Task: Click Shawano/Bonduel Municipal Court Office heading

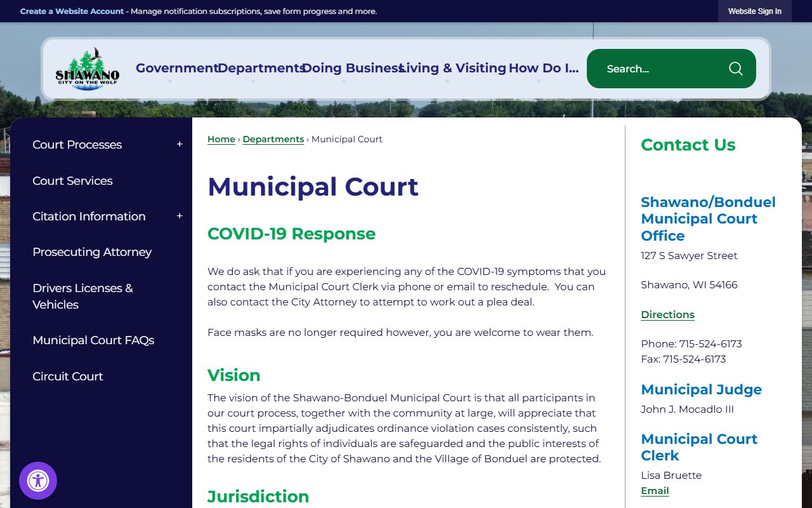Action: (x=708, y=218)
